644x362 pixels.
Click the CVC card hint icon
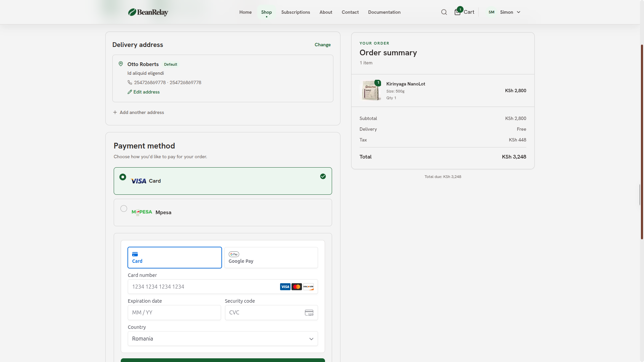(x=309, y=313)
